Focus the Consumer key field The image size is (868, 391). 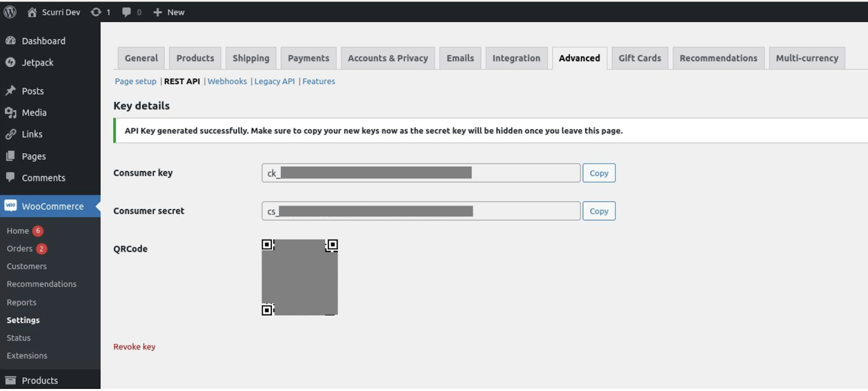421,173
